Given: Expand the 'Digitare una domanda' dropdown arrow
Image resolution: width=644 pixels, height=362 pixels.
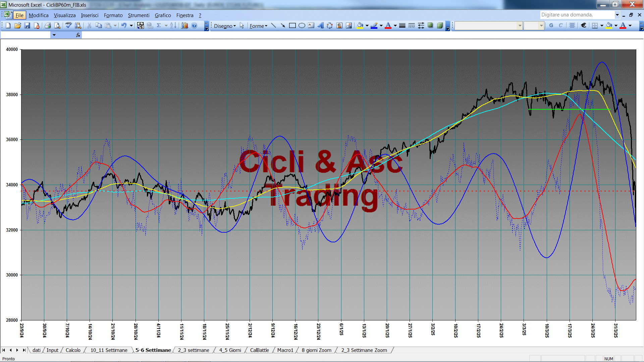Looking at the screenshot, I should coord(617,15).
